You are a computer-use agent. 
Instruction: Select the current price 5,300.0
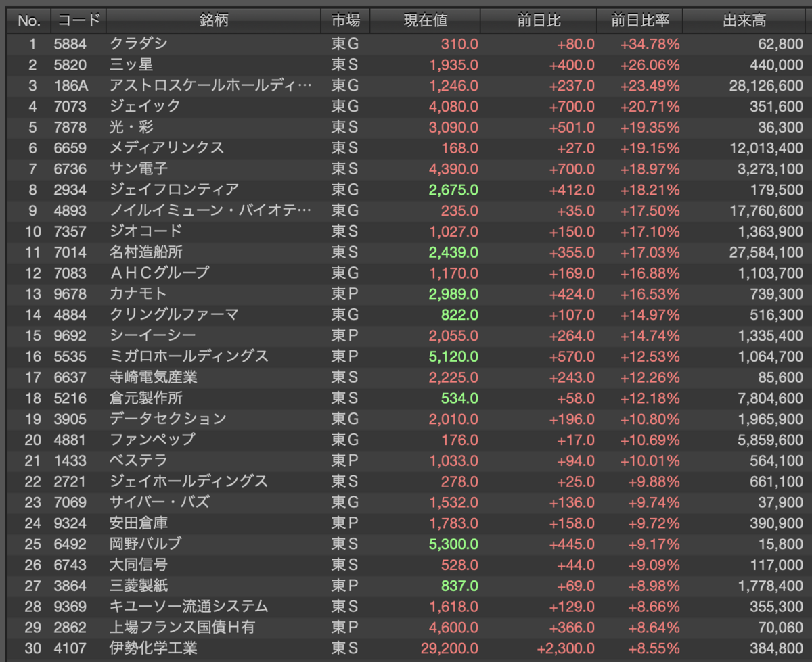click(x=453, y=544)
